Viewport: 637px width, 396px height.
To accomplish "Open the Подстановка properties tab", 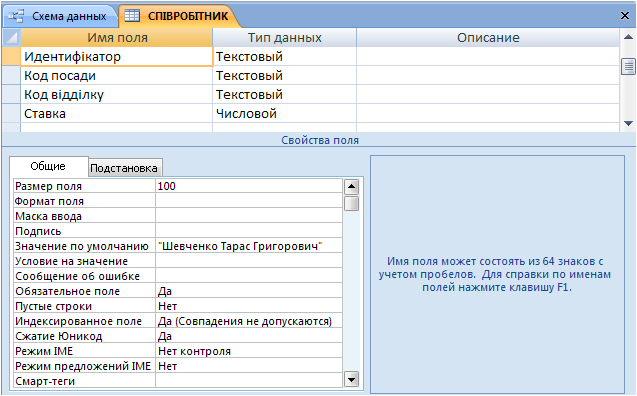I will click(x=124, y=168).
